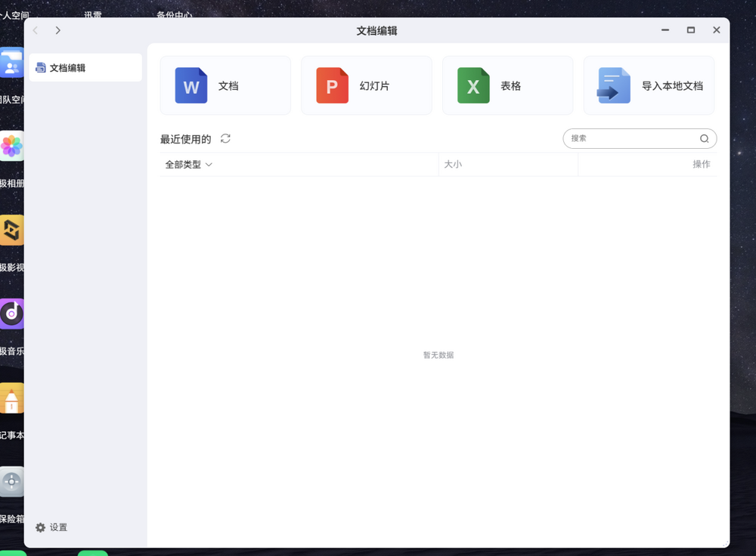The height and width of the screenshot is (556, 756).
Task: Refresh the 最近使用的 list
Action: click(225, 138)
